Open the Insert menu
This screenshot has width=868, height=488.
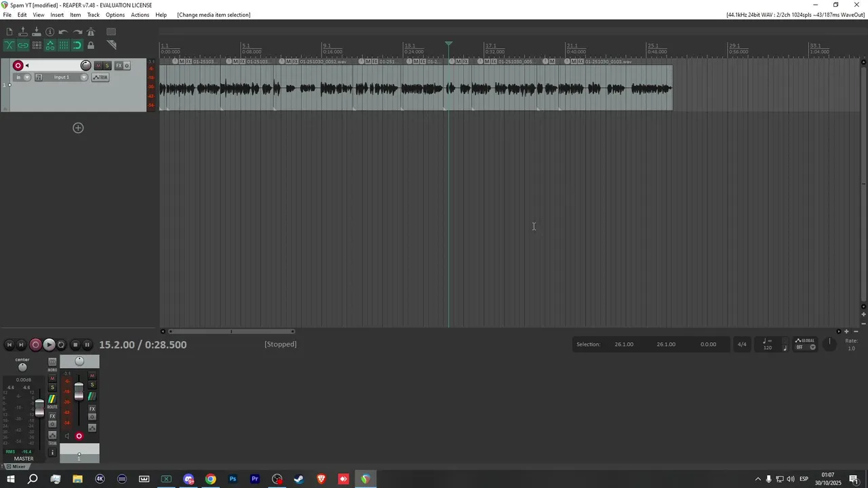pyautogui.click(x=57, y=15)
